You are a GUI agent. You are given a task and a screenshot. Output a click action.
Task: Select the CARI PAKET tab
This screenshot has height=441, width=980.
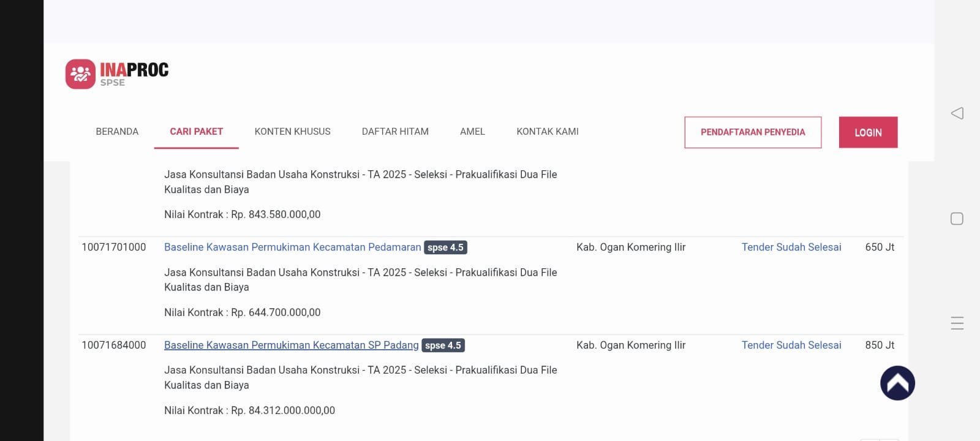click(196, 132)
